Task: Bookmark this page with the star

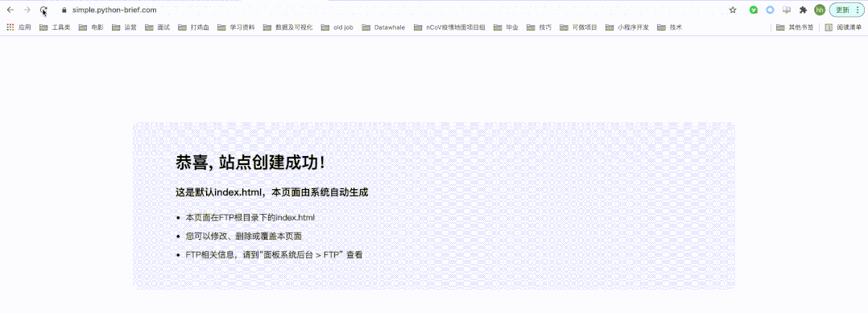Action: pyautogui.click(x=733, y=10)
